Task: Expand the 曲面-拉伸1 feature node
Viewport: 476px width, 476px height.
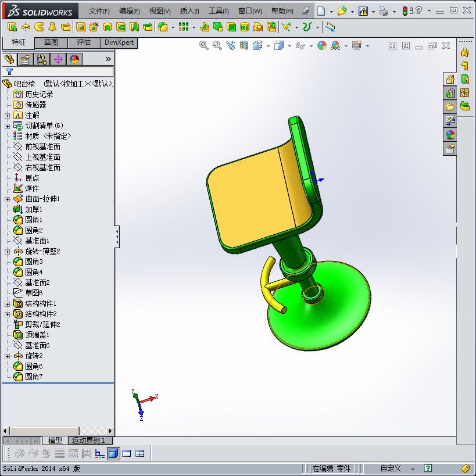Action: 8,199
